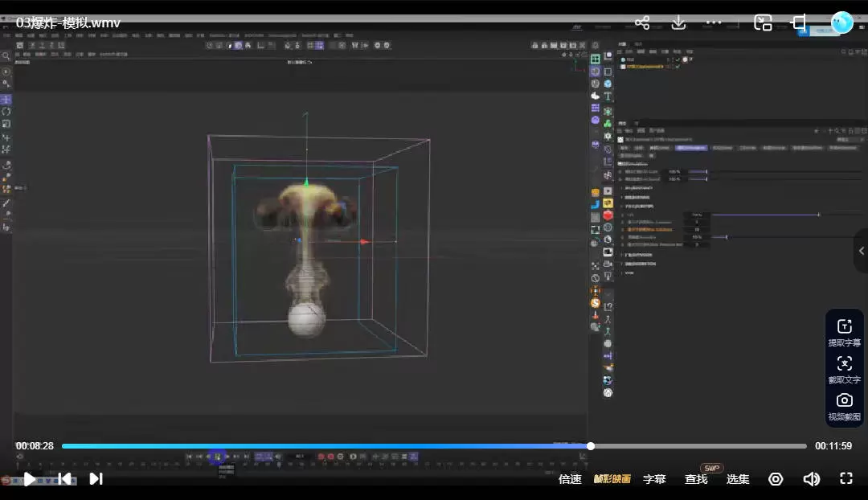Click the 提取字幕 subtitle extraction icon
This screenshot has height=500, width=868.
coord(845,326)
